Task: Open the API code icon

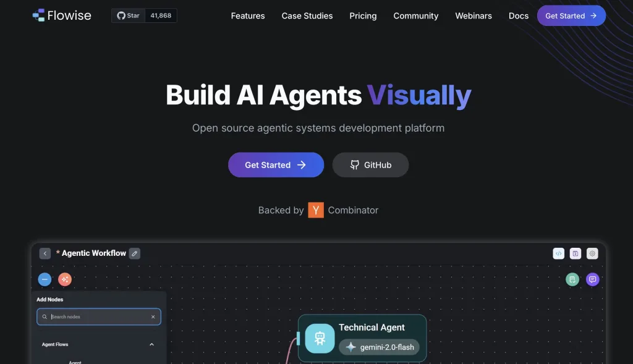Action: click(558, 253)
